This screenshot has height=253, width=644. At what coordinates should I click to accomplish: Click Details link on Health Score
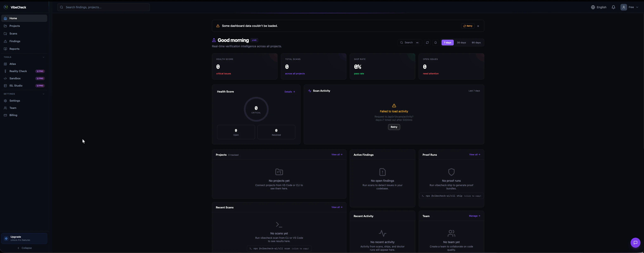point(290,91)
